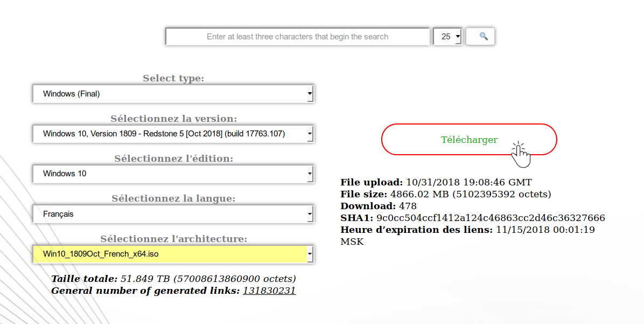The height and width of the screenshot is (324, 644).
Task: Click the magnifying glass search button
Action: click(480, 36)
